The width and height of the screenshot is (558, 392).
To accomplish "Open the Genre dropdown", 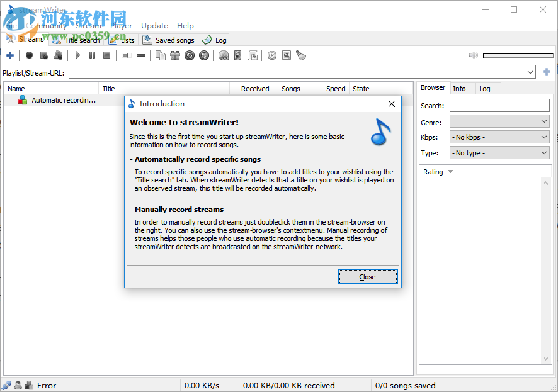I will click(499, 121).
